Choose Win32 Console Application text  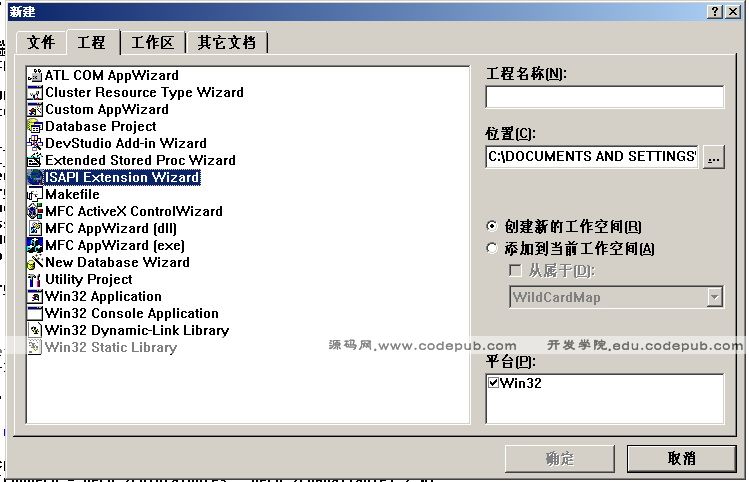click(131, 313)
